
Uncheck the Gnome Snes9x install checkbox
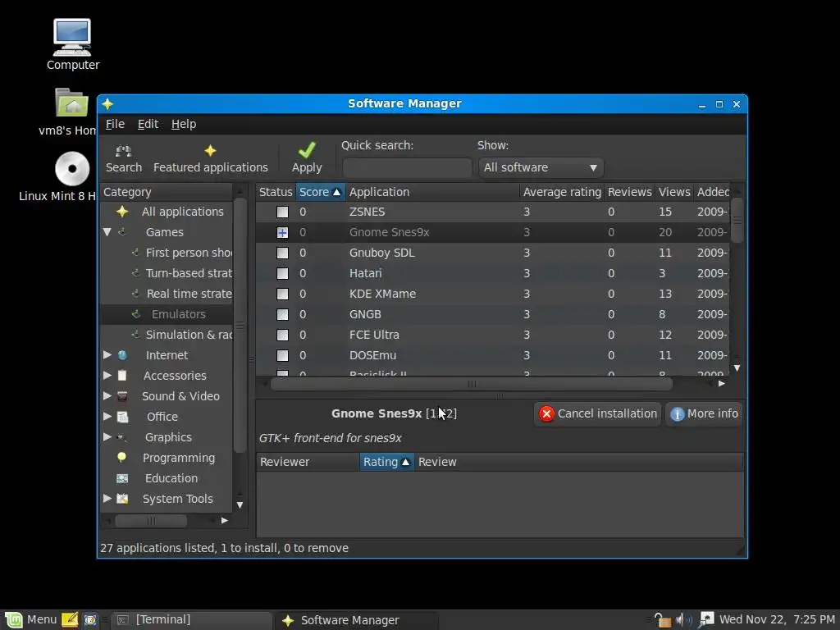tap(282, 232)
